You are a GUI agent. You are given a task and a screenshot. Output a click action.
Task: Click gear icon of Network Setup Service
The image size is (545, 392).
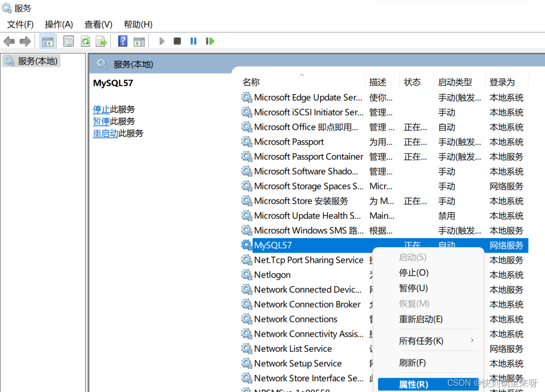(x=246, y=363)
